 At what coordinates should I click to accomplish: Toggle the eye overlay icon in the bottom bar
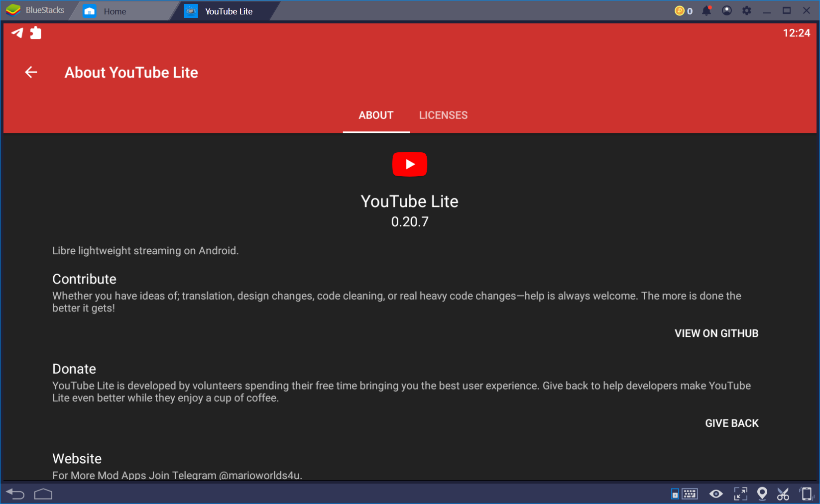click(716, 494)
